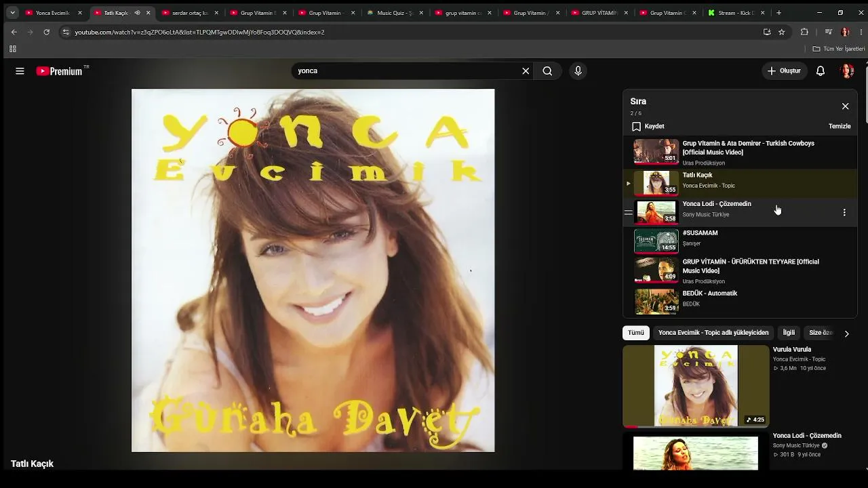Open the browser extensions puzzle icon
Image resolution: width=868 pixels, height=488 pixels.
[804, 32]
